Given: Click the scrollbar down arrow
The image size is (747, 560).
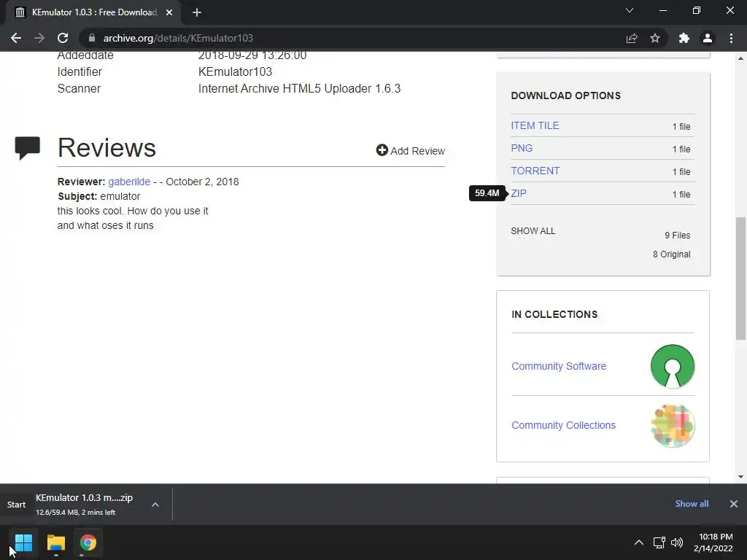Looking at the screenshot, I should [740, 477].
